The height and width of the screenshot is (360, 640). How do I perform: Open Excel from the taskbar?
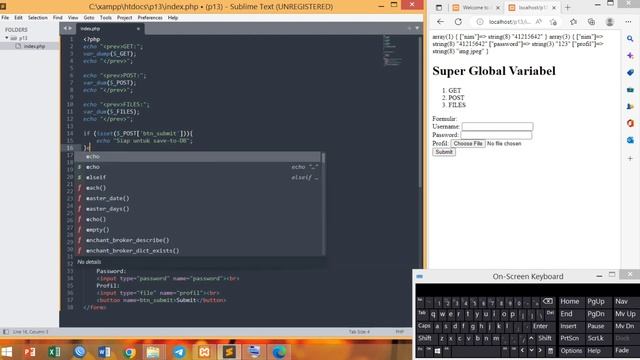pos(54,352)
